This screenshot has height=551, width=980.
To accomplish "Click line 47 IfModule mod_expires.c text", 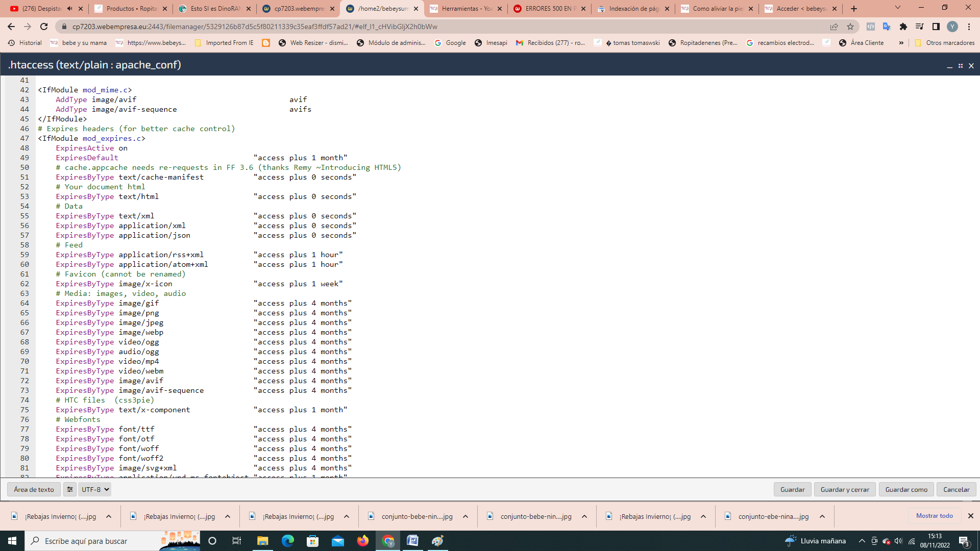I will (x=91, y=138).
